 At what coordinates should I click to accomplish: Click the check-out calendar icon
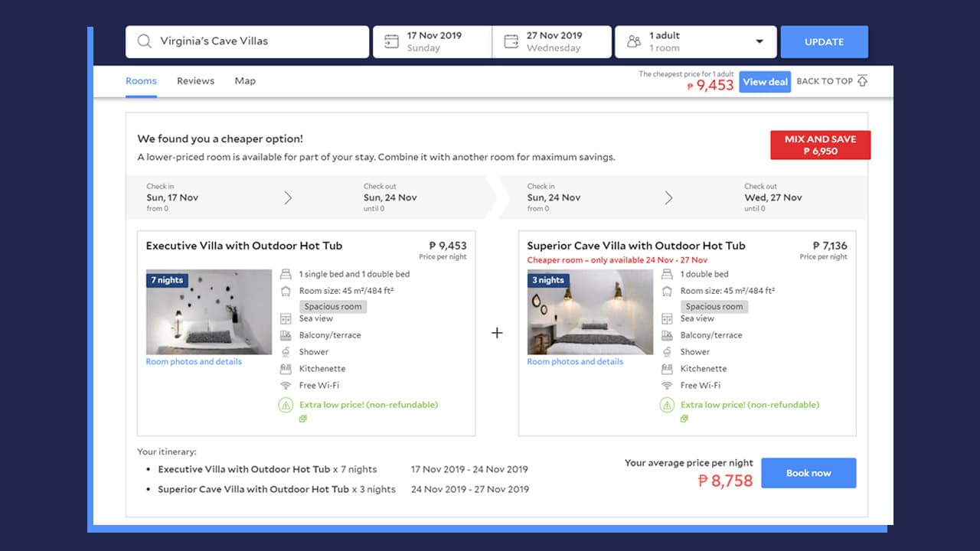pos(511,41)
